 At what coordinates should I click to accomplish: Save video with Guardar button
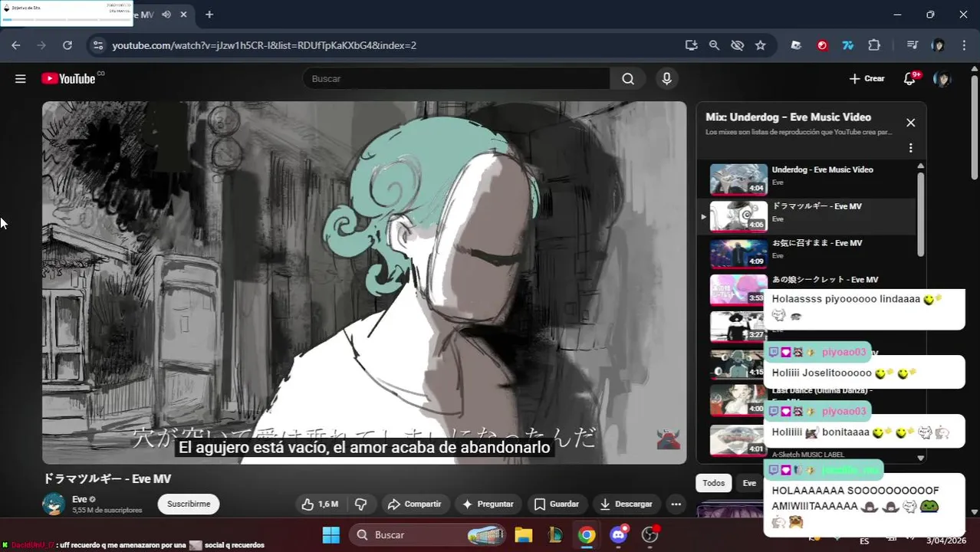pyautogui.click(x=557, y=504)
